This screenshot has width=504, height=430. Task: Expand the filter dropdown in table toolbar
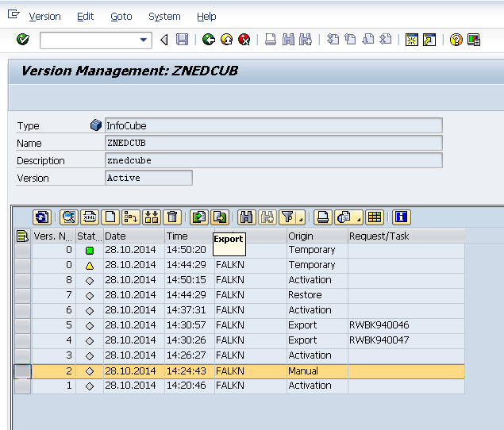click(x=302, y=219)
